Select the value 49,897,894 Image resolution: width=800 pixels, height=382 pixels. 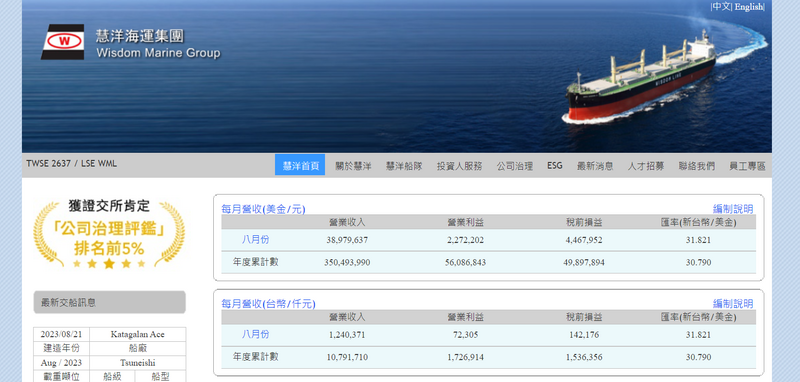point(584,262)
